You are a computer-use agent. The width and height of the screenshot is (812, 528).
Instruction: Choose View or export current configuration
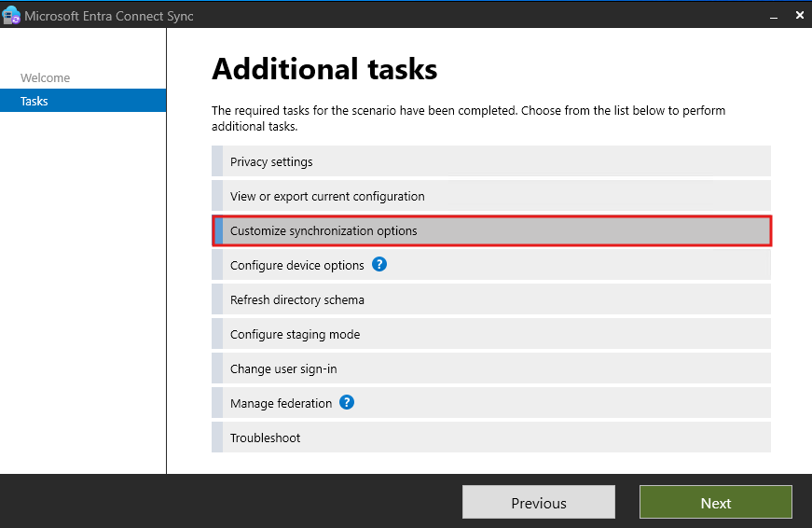click(491, 196)
